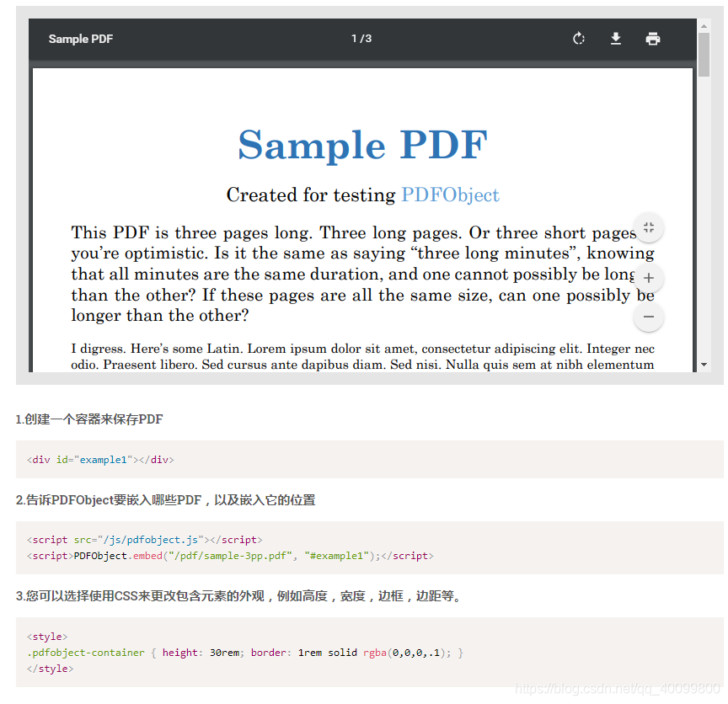Click the closing style tag line
The width and height of the screenshot is (728, 704).
51,669
